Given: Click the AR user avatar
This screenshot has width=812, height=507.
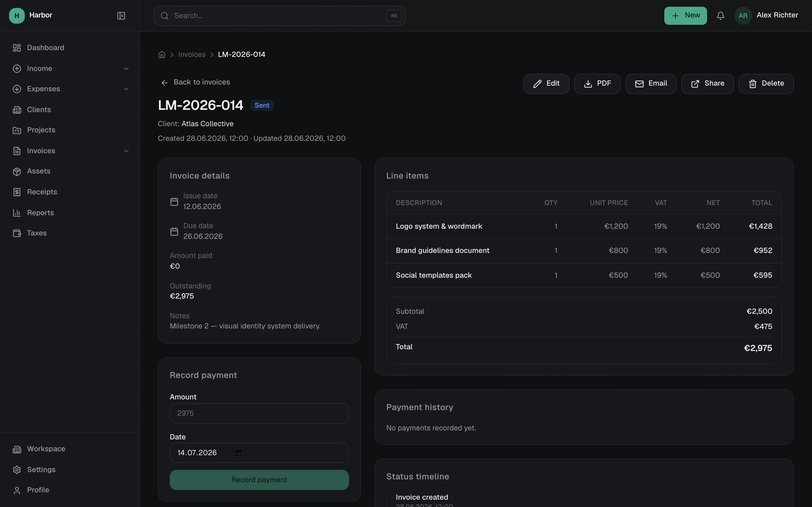Looking at the screenshot, I should [x=743, y=16].
